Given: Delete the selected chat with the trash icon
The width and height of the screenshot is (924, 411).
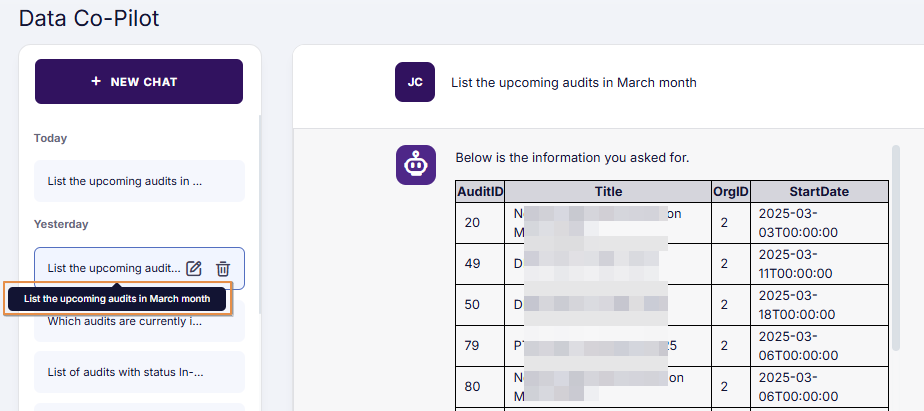Looking at the screenshot, I should [223, 268].
